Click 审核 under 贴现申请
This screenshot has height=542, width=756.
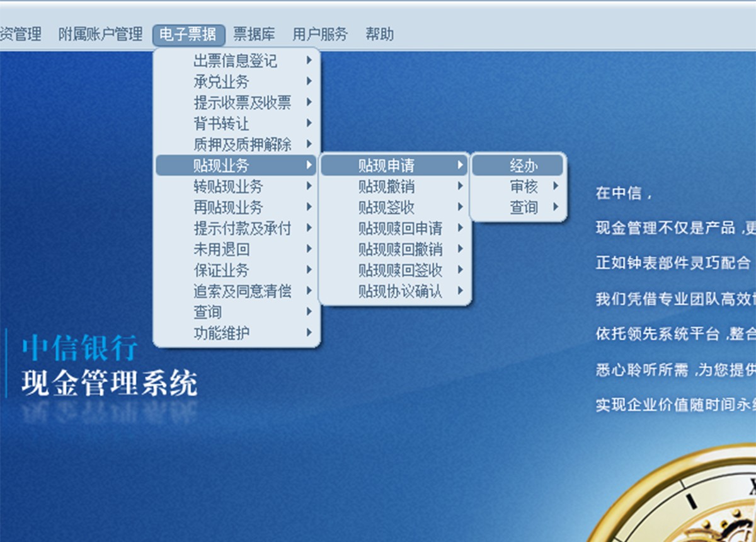(517, 187)
